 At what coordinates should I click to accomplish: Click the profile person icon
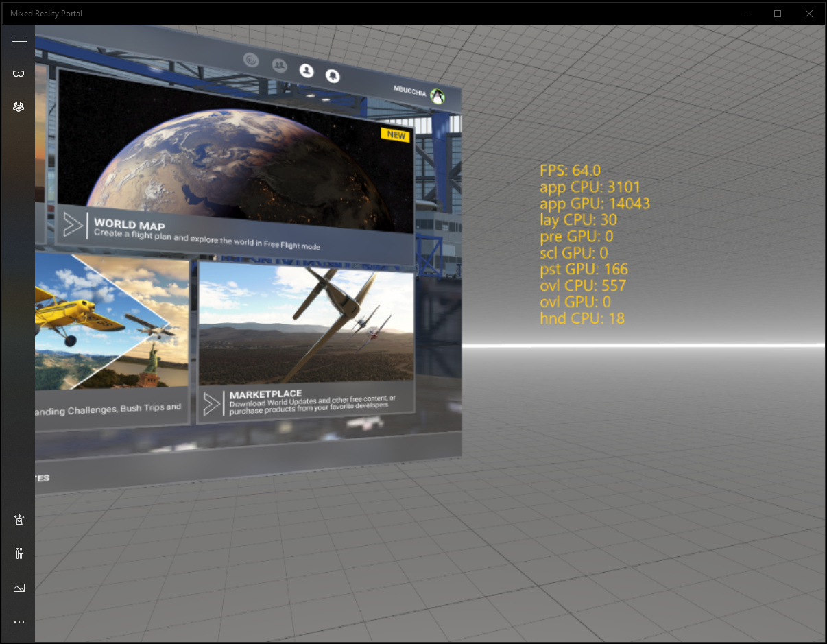[x=307, y=70]
